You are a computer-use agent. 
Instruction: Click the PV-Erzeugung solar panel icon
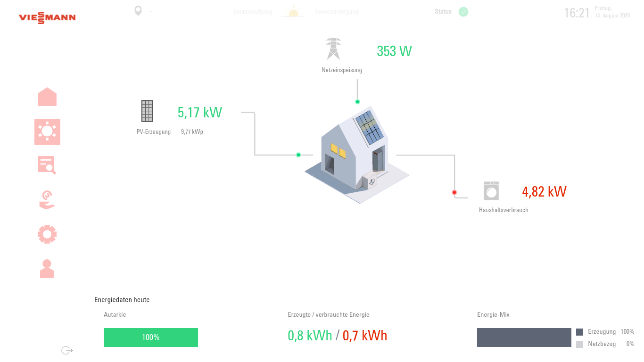147,111
